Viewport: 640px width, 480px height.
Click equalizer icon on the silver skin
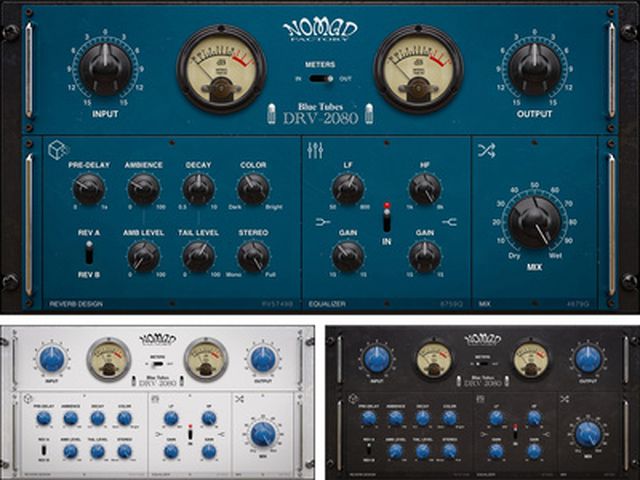point(156,399)
